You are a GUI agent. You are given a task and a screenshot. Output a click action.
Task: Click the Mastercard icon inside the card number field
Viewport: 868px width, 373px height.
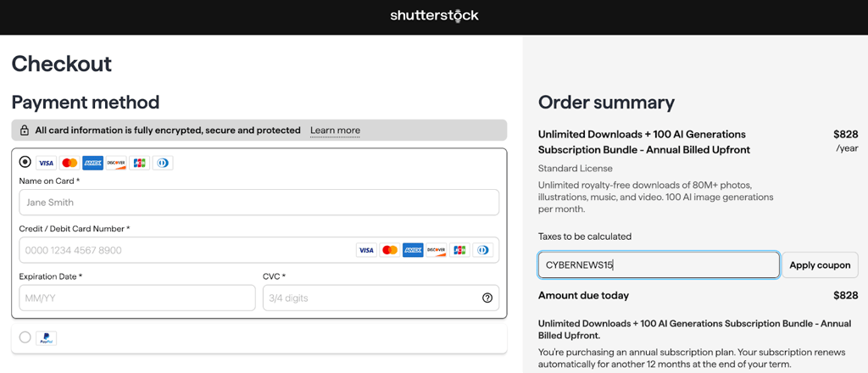click(390, 250)
